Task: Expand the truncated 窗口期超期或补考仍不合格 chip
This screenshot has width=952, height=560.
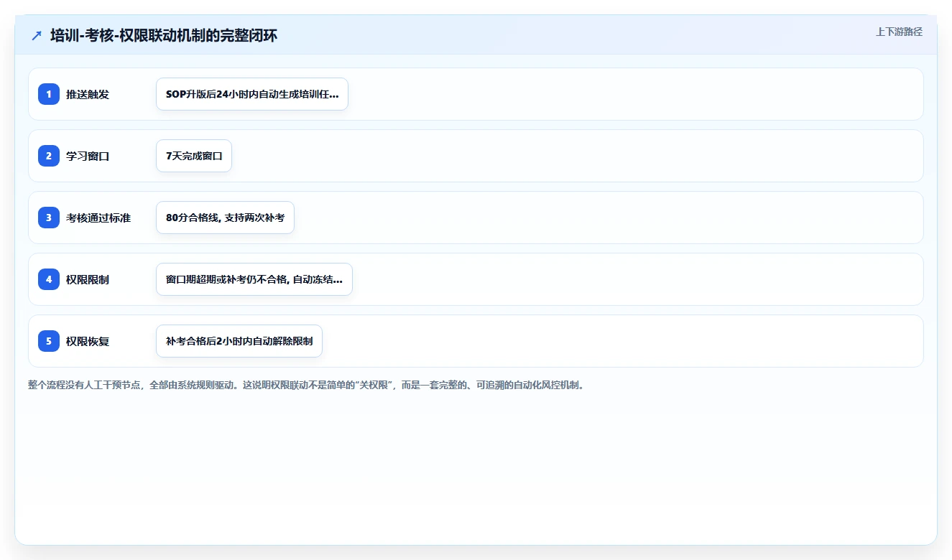Action: (x=254, y=279)
